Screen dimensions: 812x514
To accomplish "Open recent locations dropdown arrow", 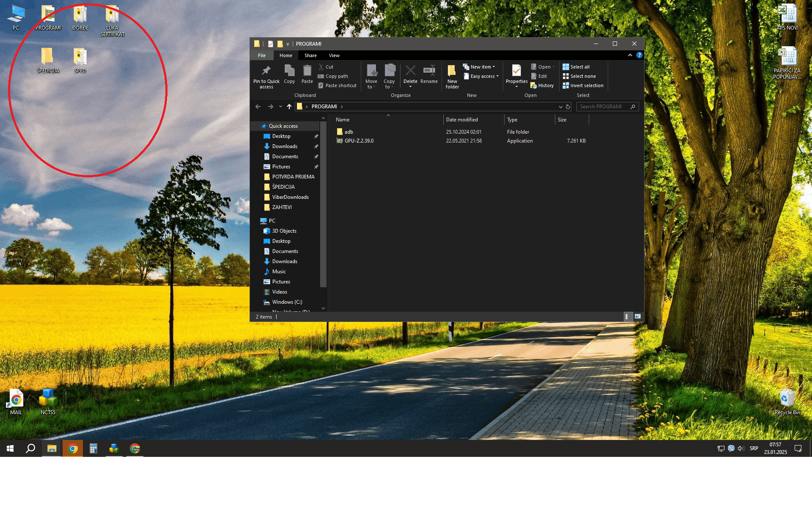I will pos(280,107).
